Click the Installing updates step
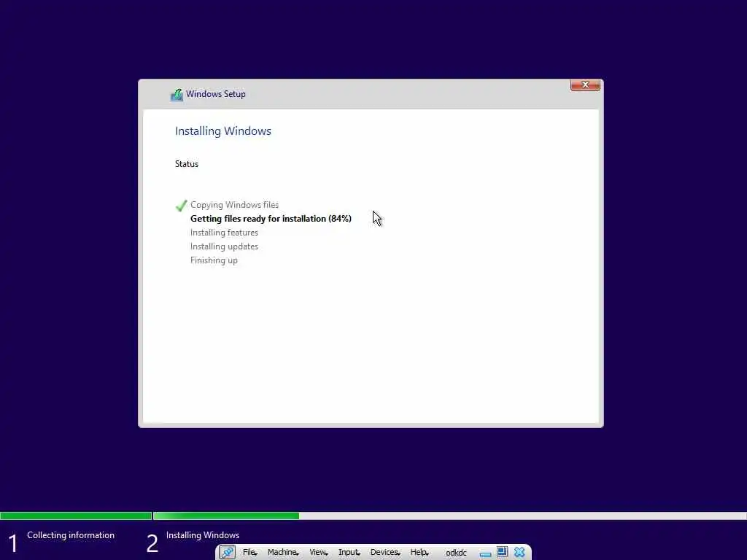747x560 pixels. (x=224, y=246)
